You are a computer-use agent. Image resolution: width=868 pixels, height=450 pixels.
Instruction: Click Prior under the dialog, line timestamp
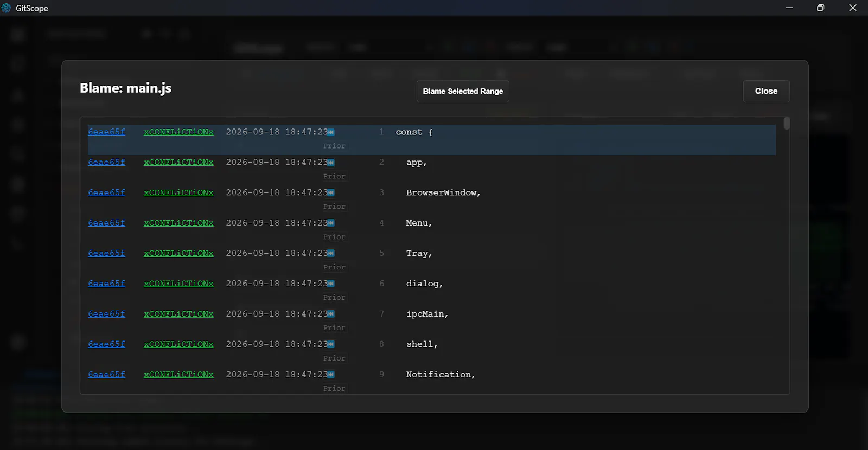[x=334, y=298]
